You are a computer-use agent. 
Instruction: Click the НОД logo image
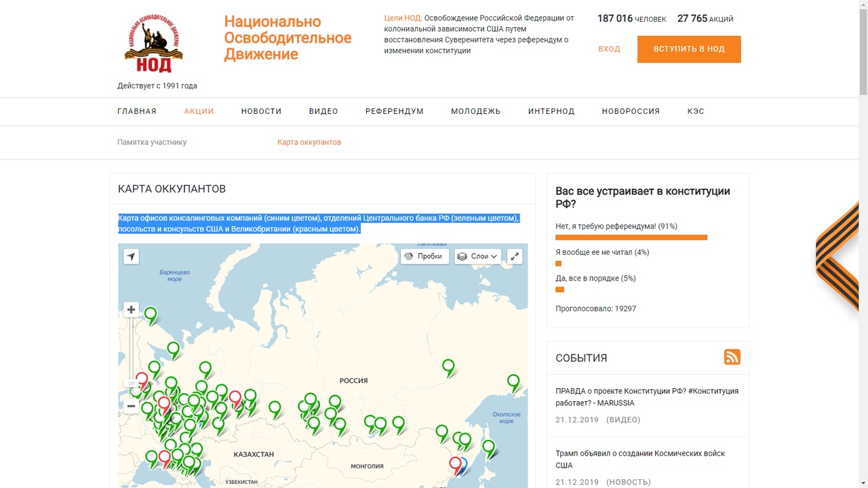click(x=153, y=45)
